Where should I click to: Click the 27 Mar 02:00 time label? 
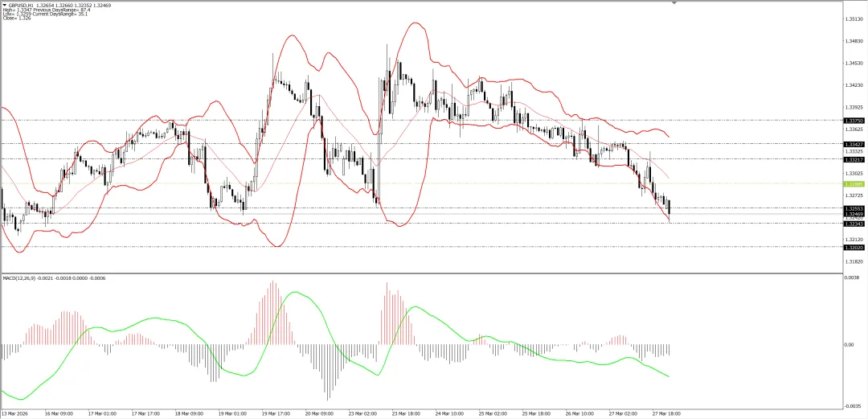[624, 413]
